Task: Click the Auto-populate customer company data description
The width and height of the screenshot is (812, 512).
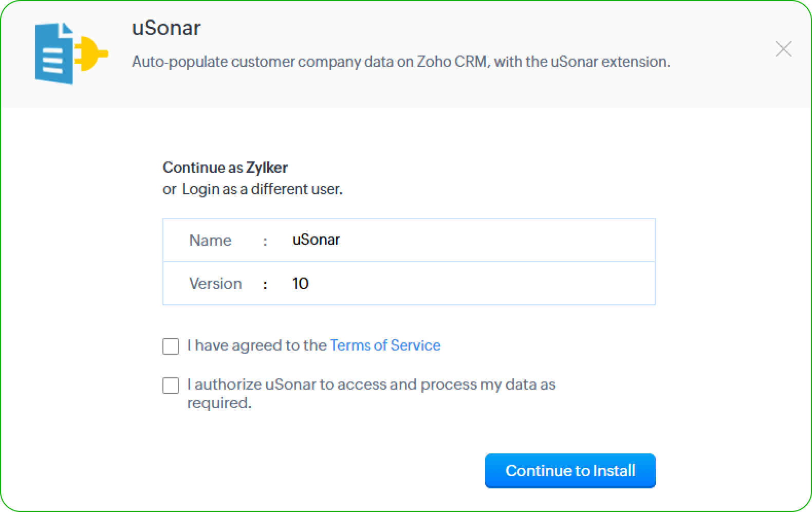Action: tap(401, 62)
